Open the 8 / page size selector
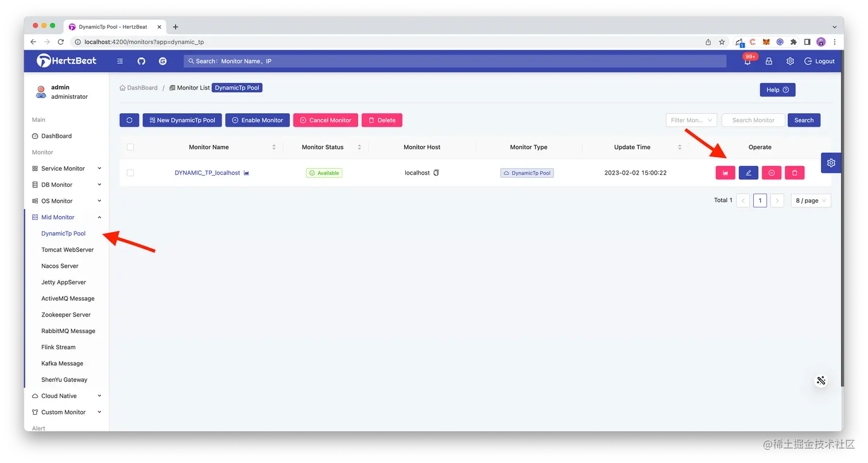 (810, 200)
